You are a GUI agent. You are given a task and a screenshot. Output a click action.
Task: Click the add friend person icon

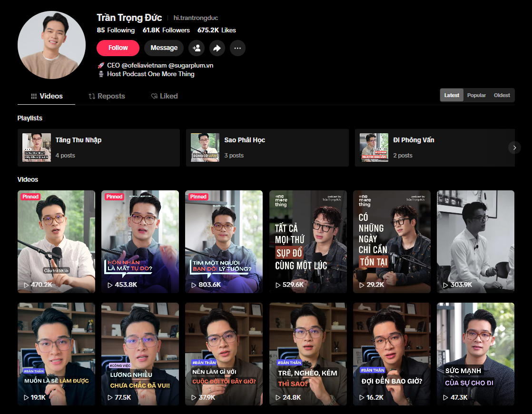tap(196, 48)
